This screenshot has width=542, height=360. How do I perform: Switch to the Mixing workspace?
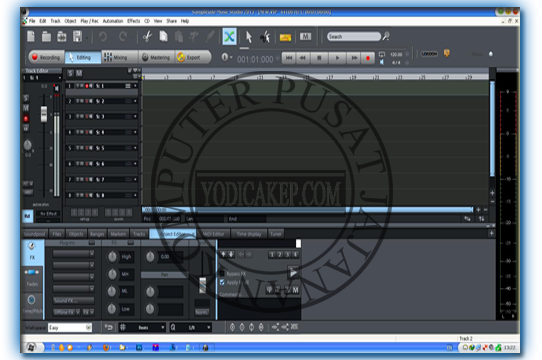(119, 57)
